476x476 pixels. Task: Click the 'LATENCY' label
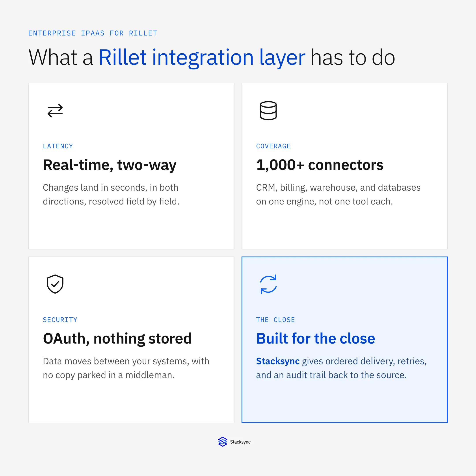(x=58, y=146)
